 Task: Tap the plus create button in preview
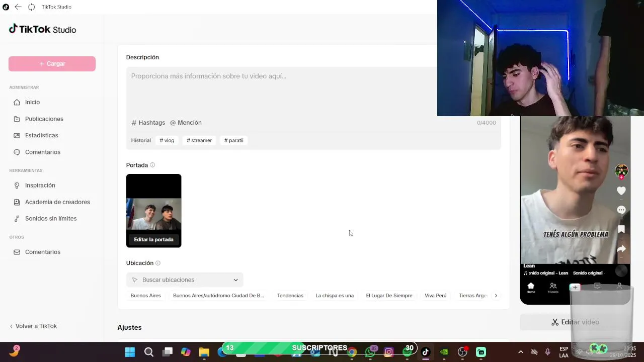pyautogui.click(x=575, y=288)
